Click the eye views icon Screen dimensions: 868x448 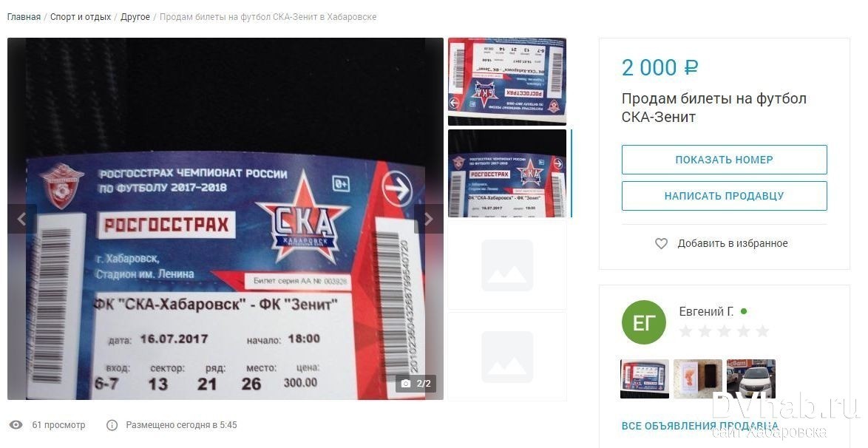(x=16, y=425)
